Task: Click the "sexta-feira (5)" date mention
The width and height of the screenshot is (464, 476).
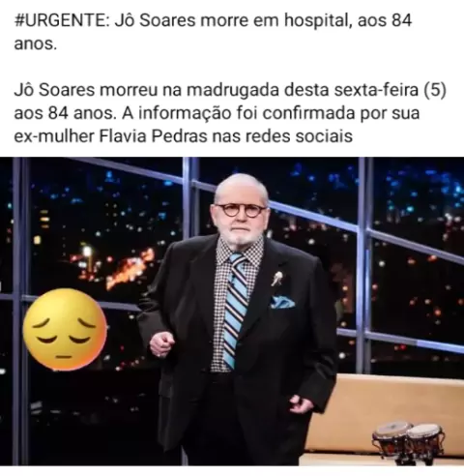Action: click(390, 90)
